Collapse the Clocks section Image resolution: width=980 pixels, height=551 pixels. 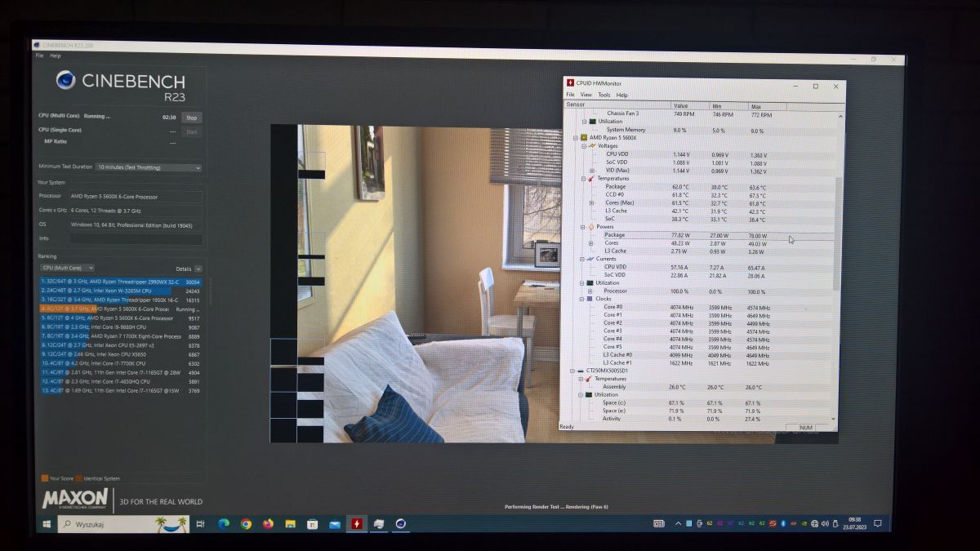tap(581, 300)
